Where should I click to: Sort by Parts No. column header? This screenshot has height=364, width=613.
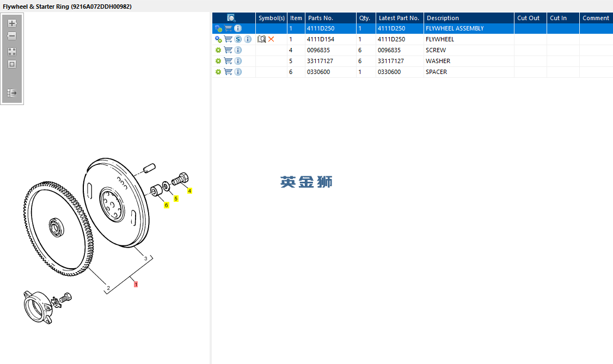[330, 18]
